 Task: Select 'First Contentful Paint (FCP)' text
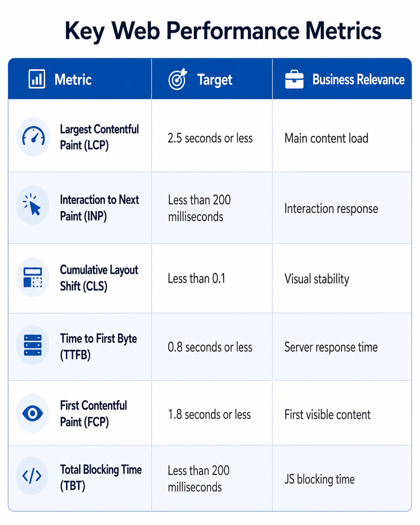(94, 413)
